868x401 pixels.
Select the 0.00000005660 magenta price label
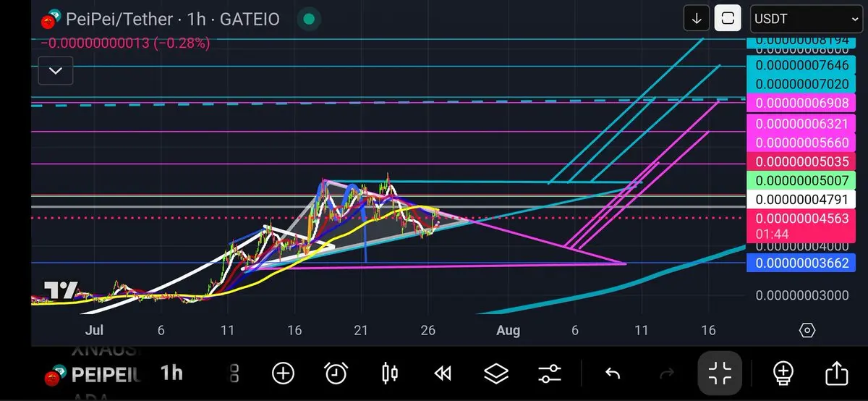[x=802, y=143]
